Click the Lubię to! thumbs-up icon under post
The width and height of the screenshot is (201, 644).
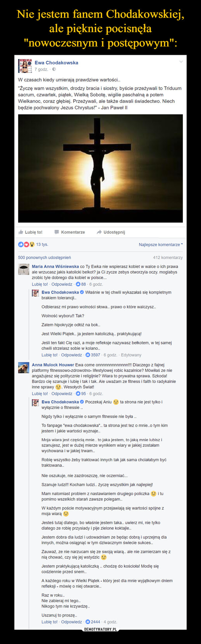[x=21, y=232]
